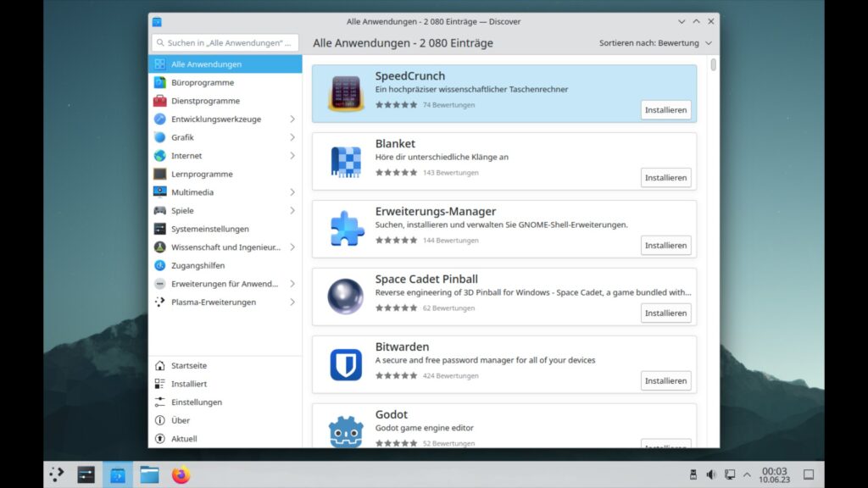This screenshot has width=868, height=488.
Task: Click the "143 Bewertungen" rating count
Action: click(451, 173)
